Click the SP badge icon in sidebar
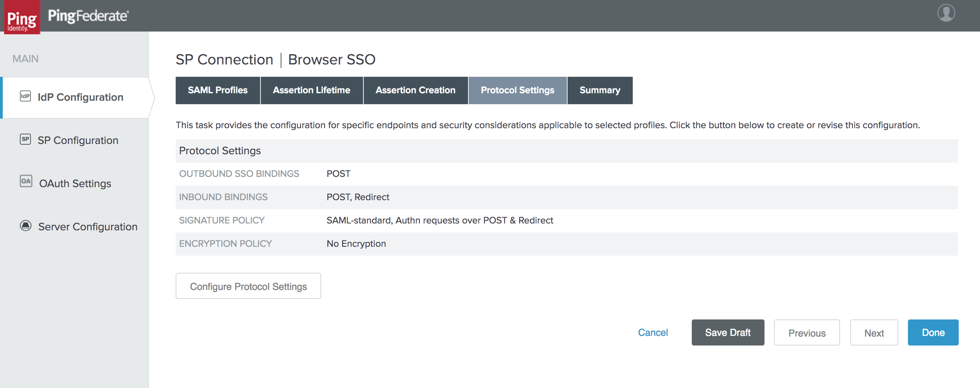The image size is (980, 388). tap(25, 139)
